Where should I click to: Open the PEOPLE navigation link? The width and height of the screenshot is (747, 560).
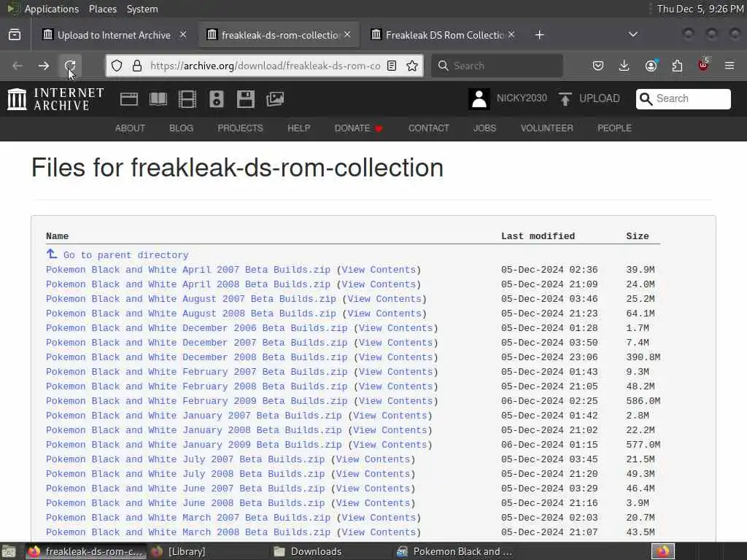tap(614, 128)
